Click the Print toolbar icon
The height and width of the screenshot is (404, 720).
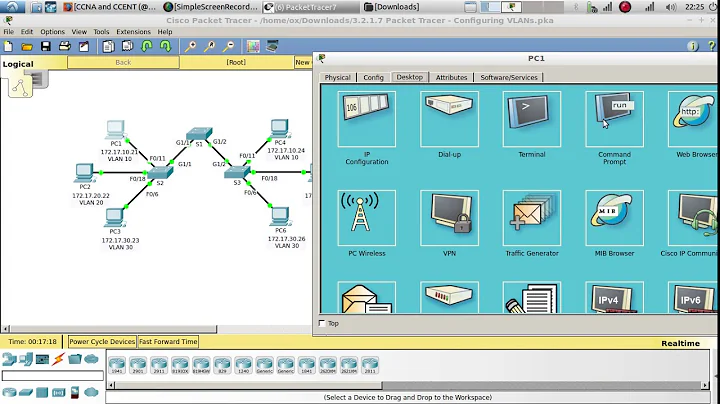point(65,46)
